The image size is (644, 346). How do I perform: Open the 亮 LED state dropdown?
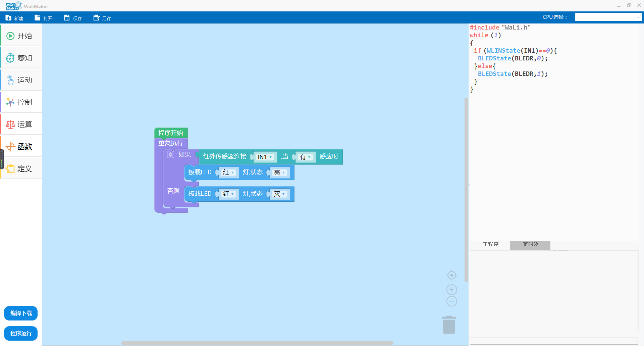click(x=279, y=173)
